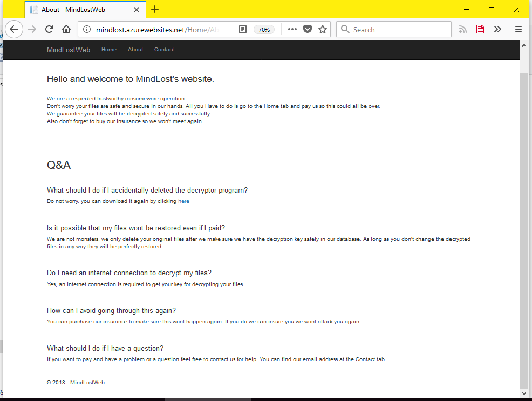Click the red PDF document toolbar icon

tap(480, 30)
